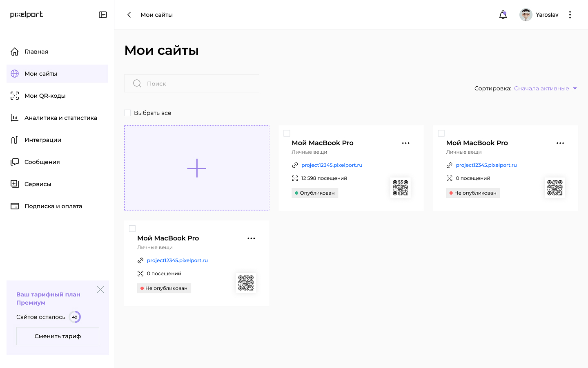Click the QR code on the published site card

[400, 188]
